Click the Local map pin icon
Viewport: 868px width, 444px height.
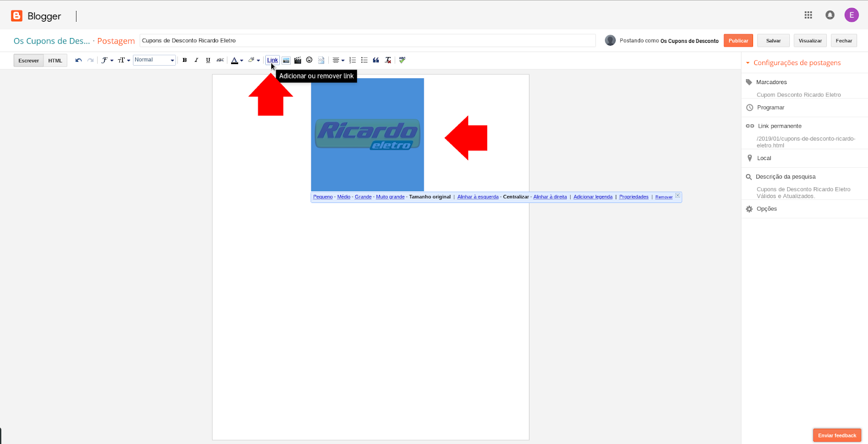coord(750,158)
